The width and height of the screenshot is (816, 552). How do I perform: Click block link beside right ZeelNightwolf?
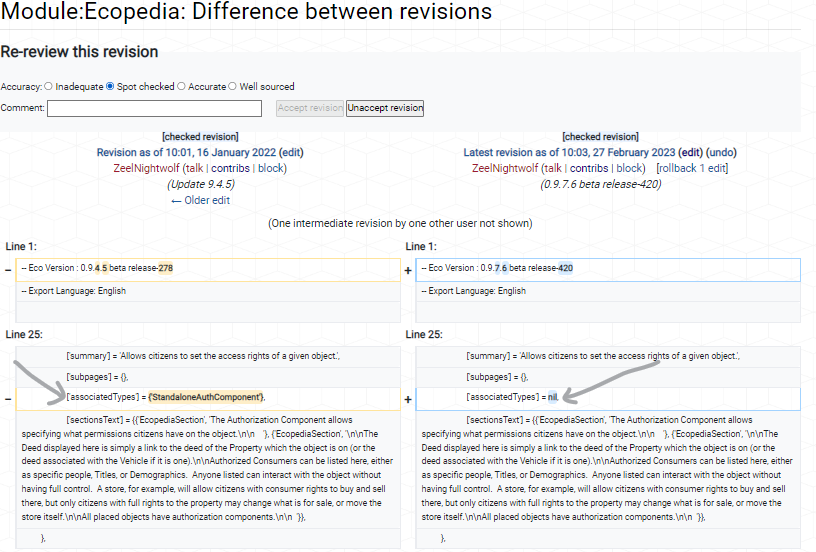pos(629,168)
